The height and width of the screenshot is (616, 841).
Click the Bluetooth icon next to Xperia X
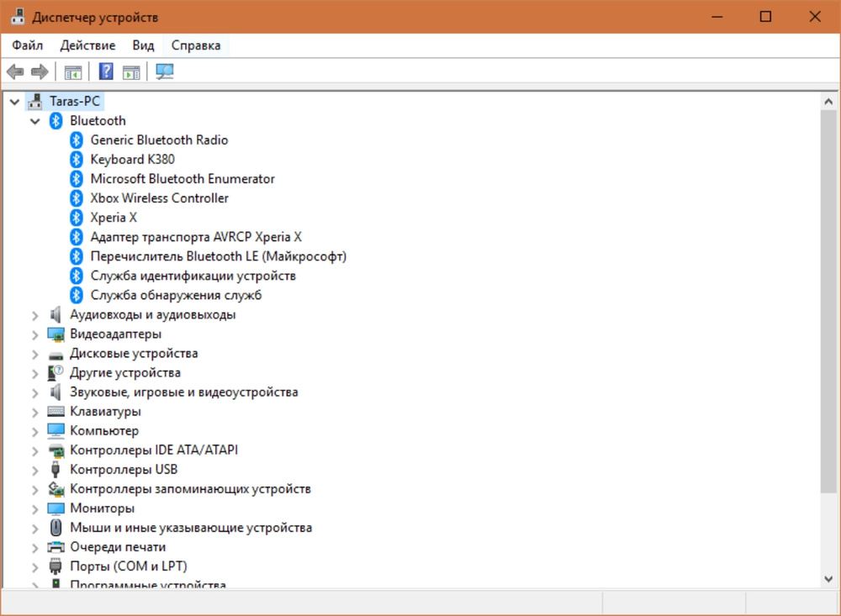pos(77,218)
